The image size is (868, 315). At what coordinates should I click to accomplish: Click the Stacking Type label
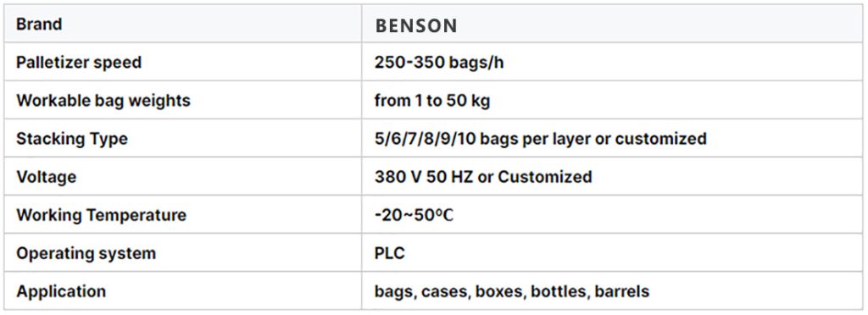pos(72,139)
